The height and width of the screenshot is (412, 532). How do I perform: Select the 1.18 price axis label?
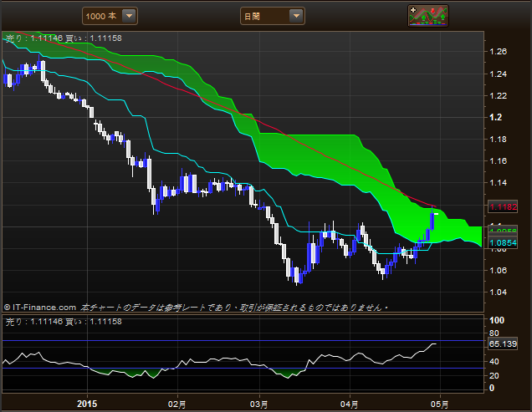(x=498, y=139)
